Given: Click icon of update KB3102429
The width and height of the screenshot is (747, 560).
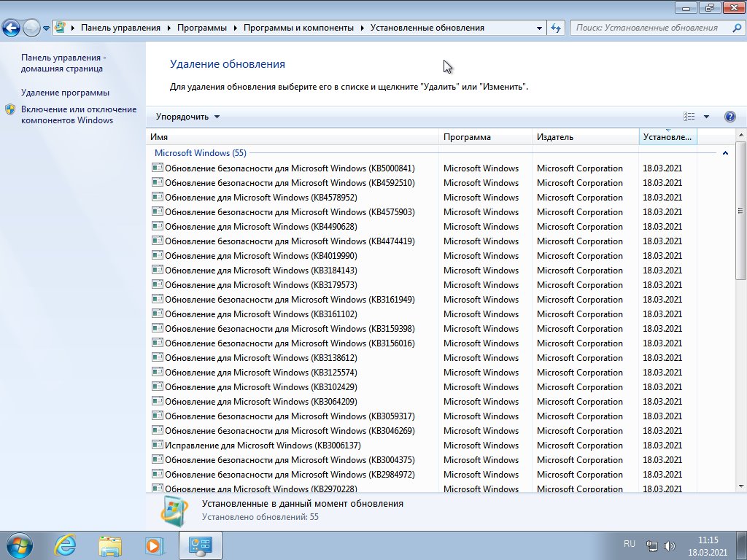Looking at the screenshot, I should click(x=158, y=386).
